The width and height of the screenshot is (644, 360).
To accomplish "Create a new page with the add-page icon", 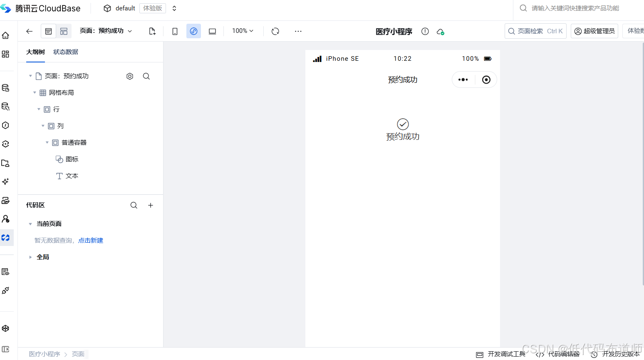I will (152, 31).
